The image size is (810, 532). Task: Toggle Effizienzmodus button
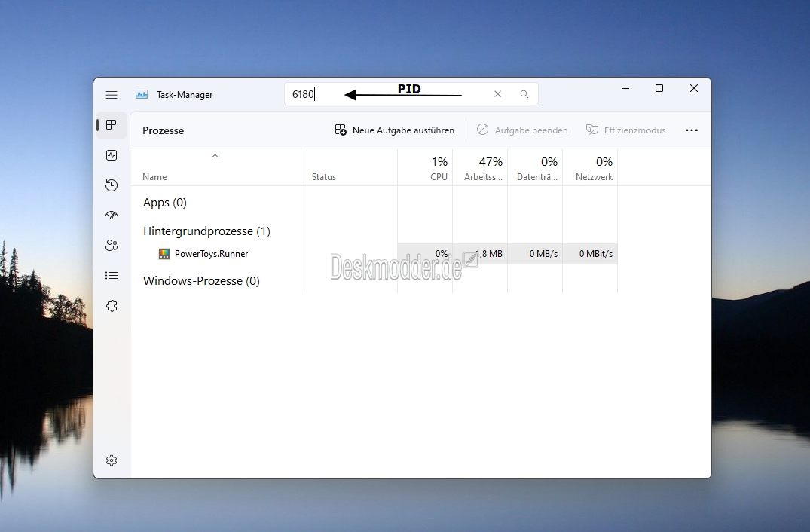(625, 130)
